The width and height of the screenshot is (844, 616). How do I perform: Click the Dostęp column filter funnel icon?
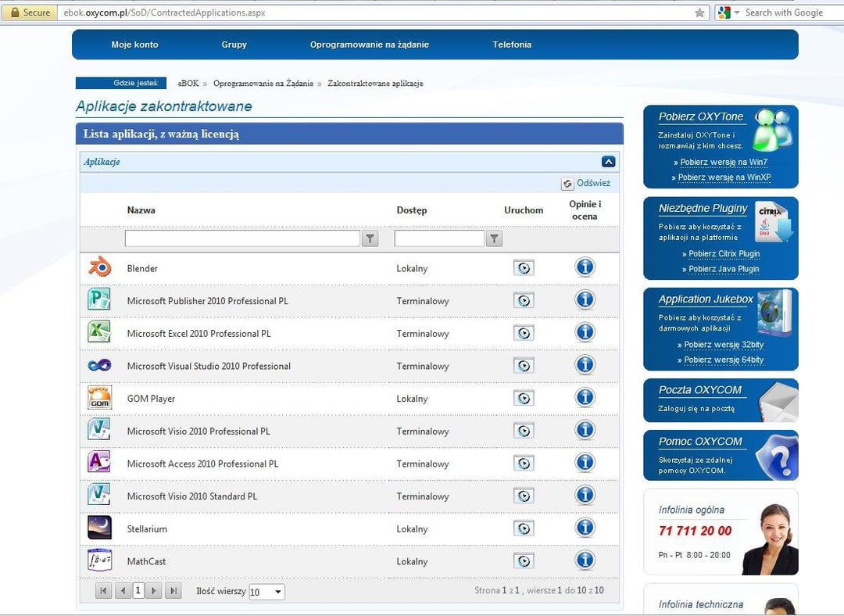[494, 238]
